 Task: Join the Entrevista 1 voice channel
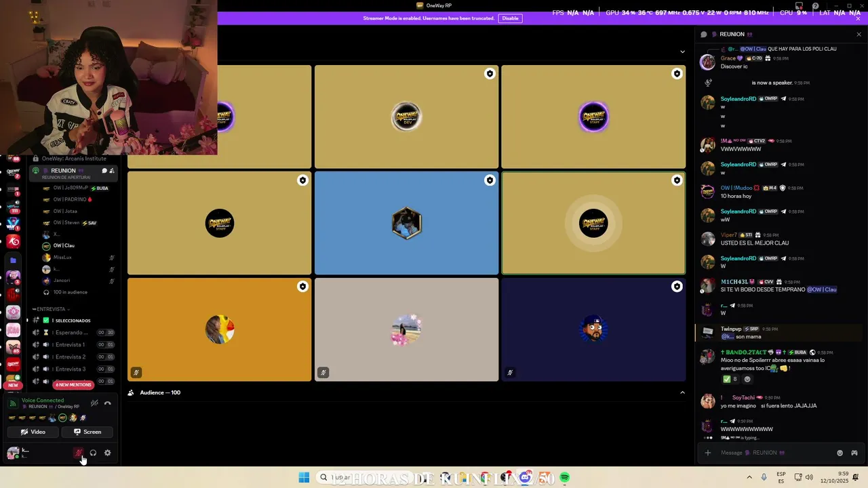click(x=73, y=345)
